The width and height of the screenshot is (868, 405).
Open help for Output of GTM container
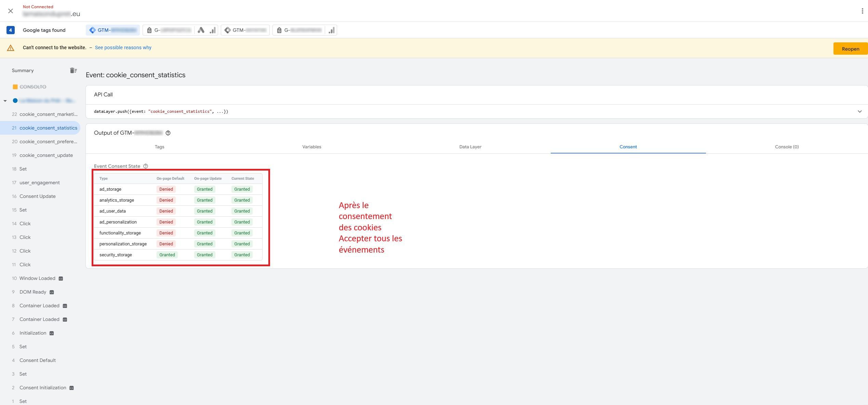(168, 133)
